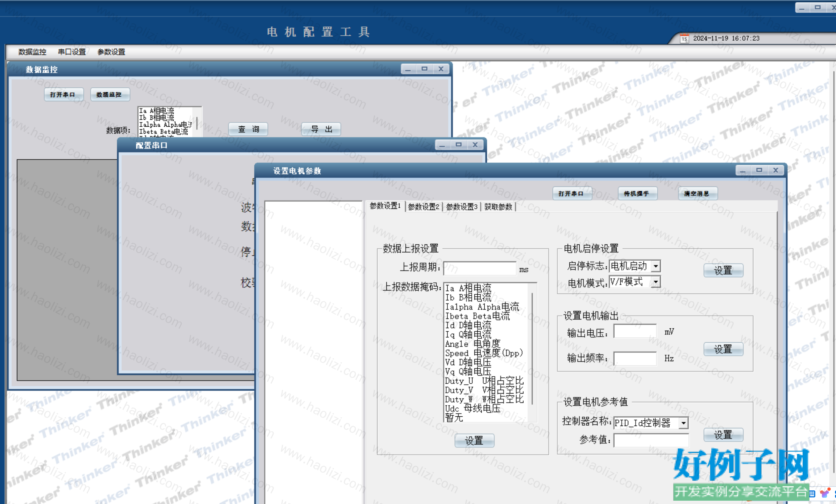The image size is (836, 504).
Task: Click the message log area in 设置电机参数
Action: pyautogui.click(x=314, y=352)
